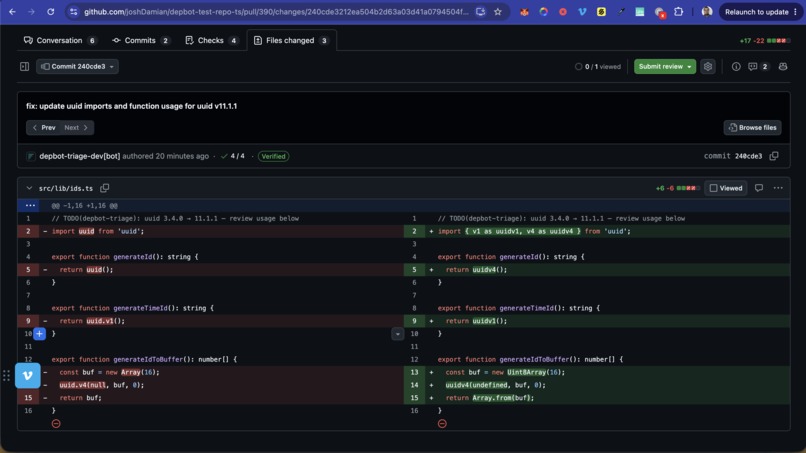
Task: Click the teal square extension icon
Action: [639, 12]
